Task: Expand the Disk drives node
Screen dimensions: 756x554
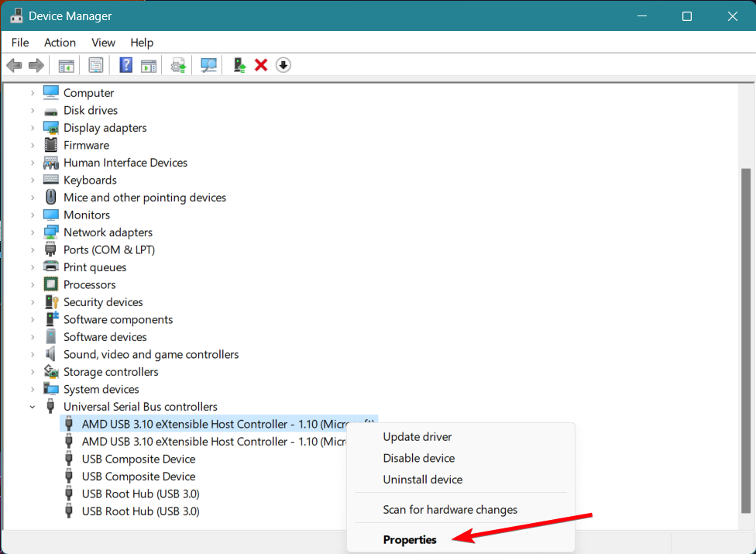Action: pyautogui.click(x=33, y=111)
